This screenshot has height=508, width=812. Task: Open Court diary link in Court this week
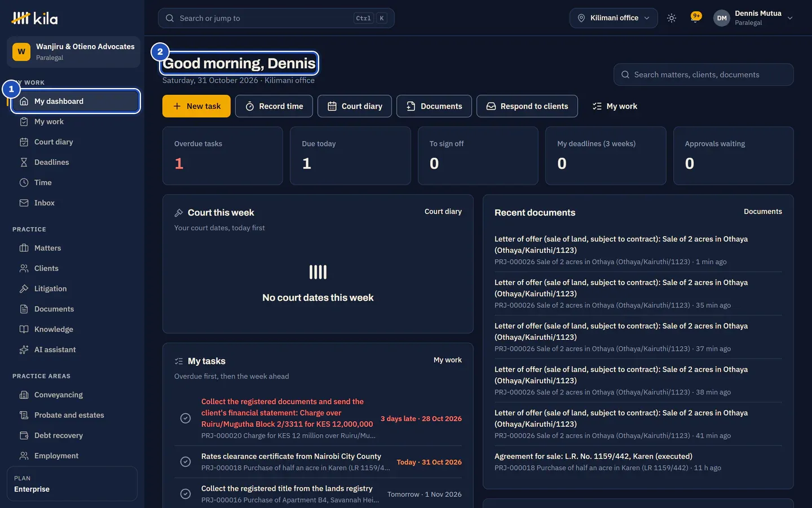[443, 212]
